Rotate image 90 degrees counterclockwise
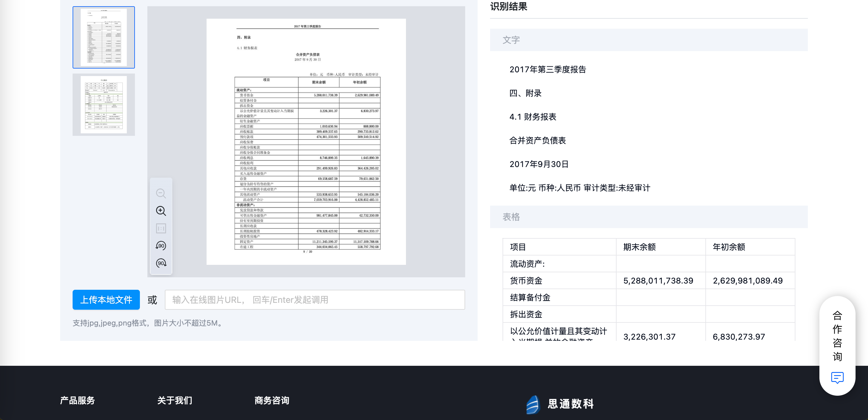868x420 pixels. pyautogui.click(x=161, y=246)
